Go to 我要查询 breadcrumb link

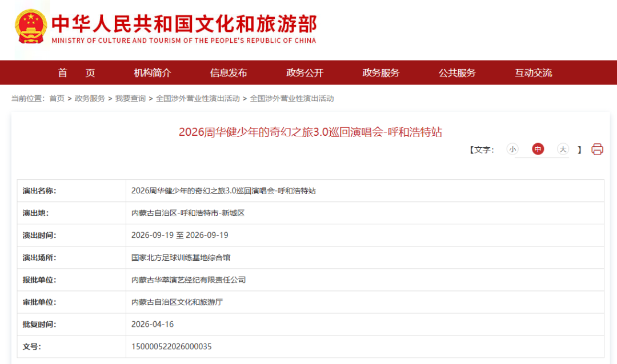[130, 99]
